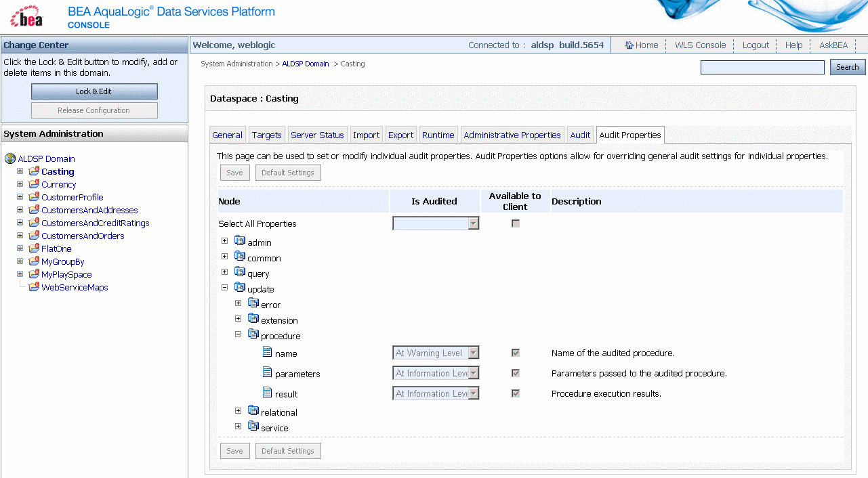Click the relational node group icon
Screen dimensions: 868x478
coord(253,410)
